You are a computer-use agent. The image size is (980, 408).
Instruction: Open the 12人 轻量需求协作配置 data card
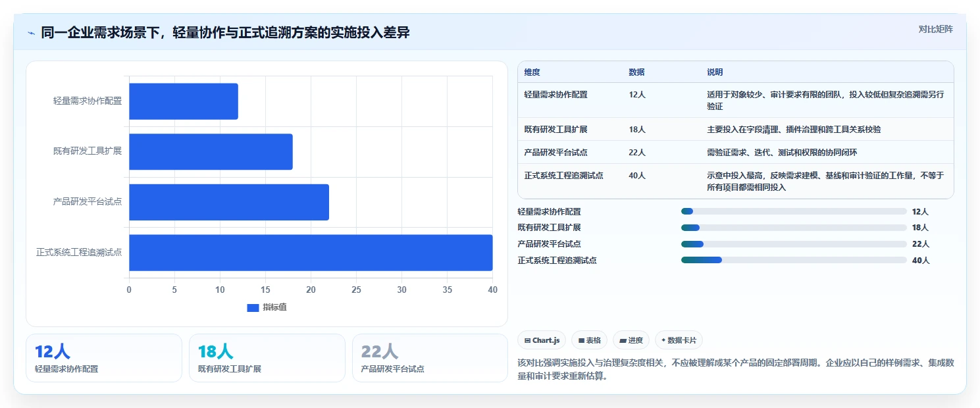pyautogui.click(x=104, y=358)
